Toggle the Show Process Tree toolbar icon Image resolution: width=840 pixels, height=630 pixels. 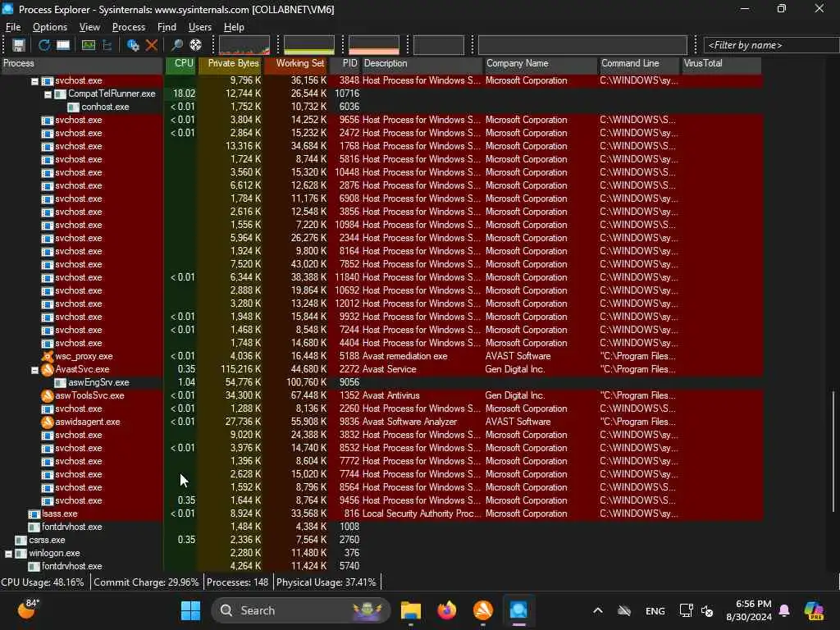[107, 45]
